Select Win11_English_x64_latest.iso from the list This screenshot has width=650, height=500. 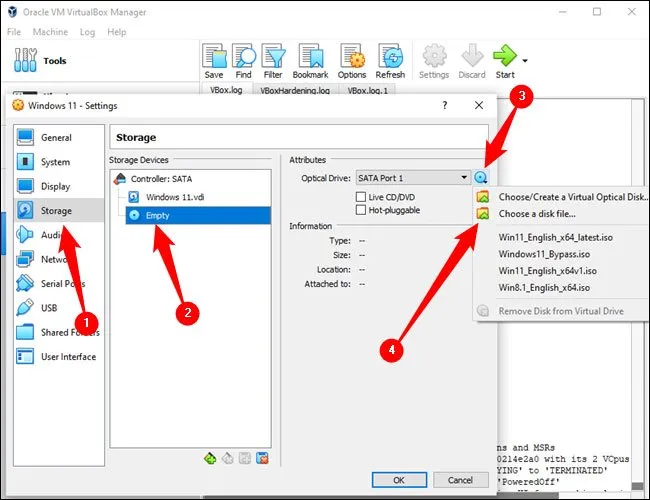(x=554, y=238)
